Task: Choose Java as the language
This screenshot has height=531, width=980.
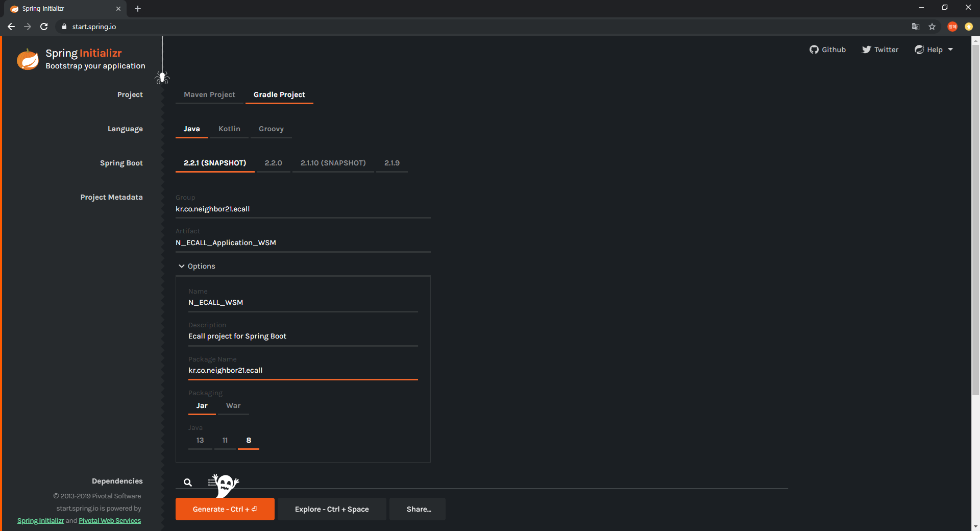Action: [192, 129]
